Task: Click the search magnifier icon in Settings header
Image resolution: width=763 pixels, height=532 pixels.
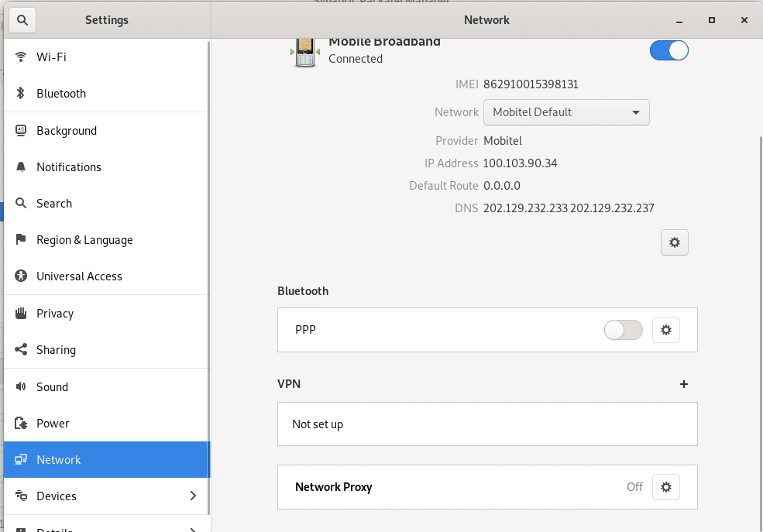Action: pos(22,20)
